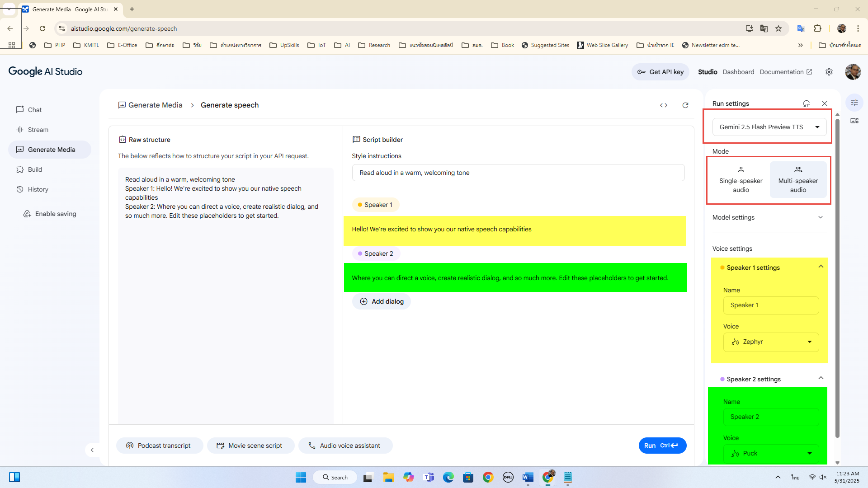Load the Movie scene script example
Image resolution: width=868 pixels, height=488 pixels.
(250, 446)
